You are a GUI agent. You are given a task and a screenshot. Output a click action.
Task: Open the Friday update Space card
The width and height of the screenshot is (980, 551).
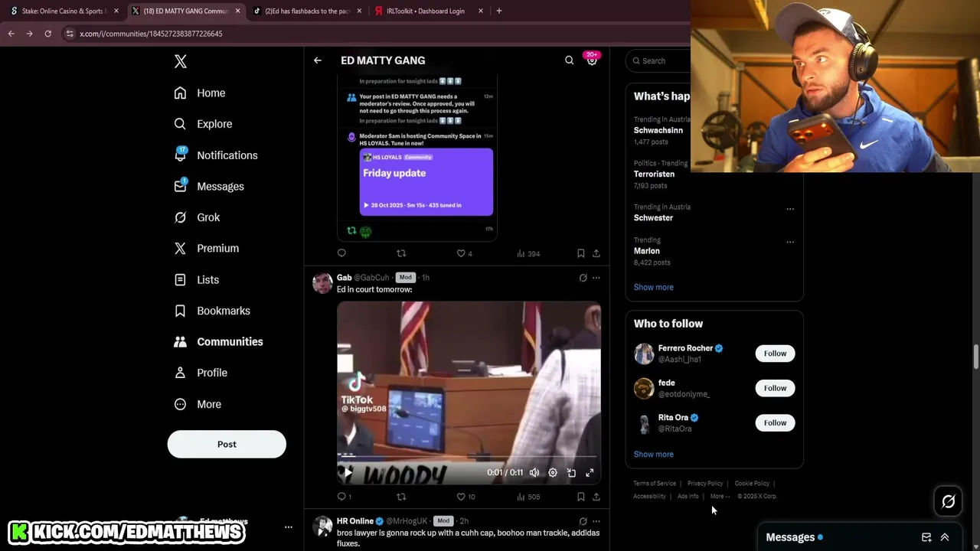[426, 182]
